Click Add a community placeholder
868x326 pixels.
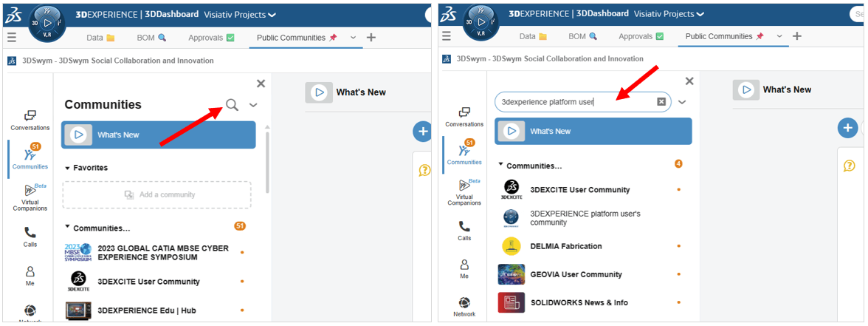pos(156,194)
